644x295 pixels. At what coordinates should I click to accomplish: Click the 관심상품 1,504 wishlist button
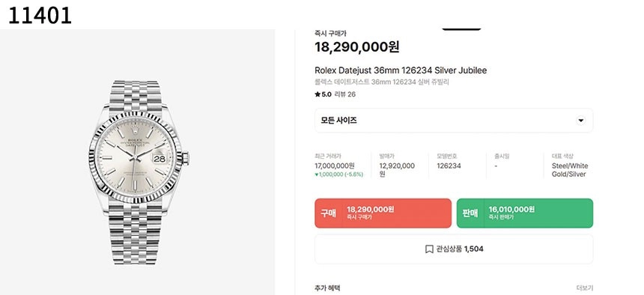click(454, 249)
